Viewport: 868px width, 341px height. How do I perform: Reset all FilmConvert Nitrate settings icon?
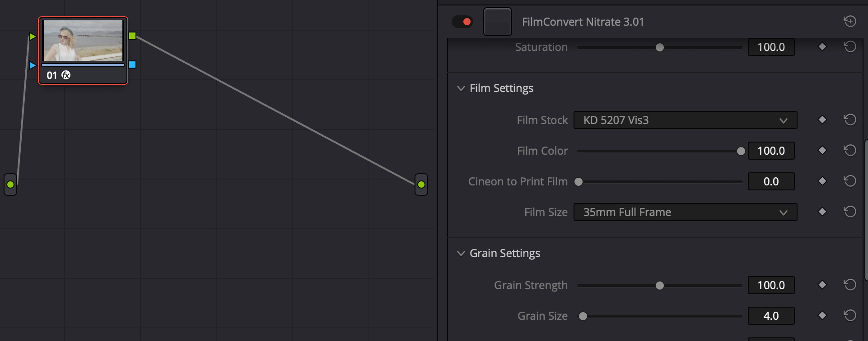coord(849,21)
